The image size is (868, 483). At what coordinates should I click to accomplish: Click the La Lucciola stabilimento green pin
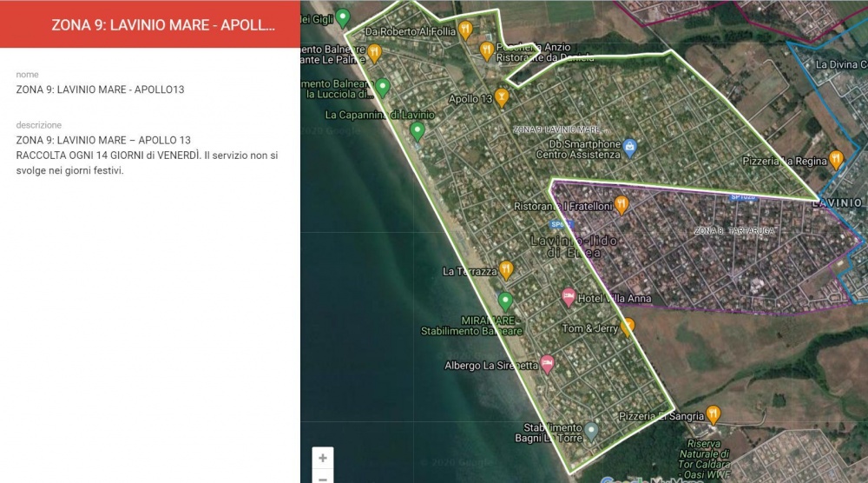point(383,88)
